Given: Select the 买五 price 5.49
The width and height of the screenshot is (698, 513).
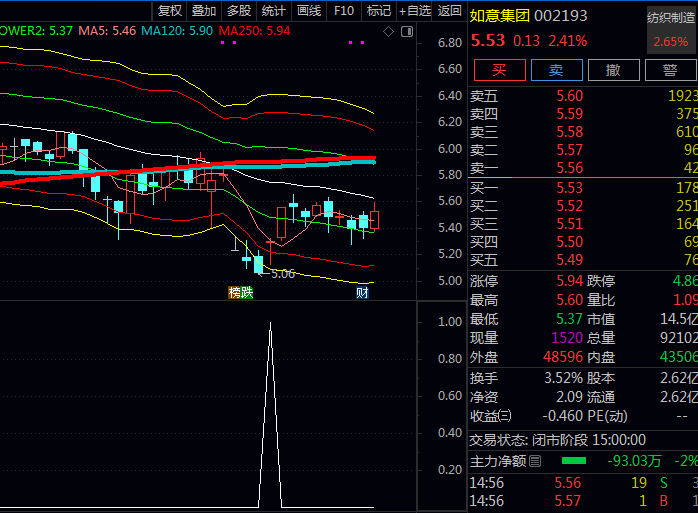Looking at the screenshot, I should 569,260.
